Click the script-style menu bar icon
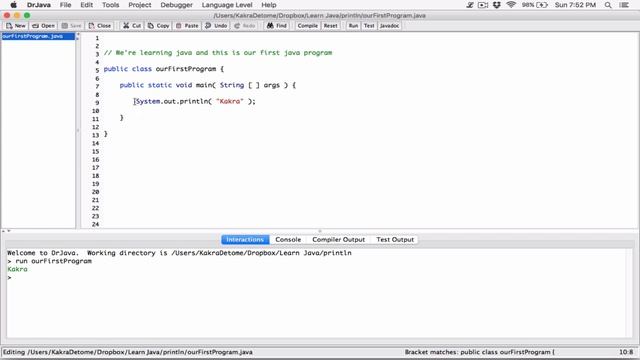The width and height of the screenshot is (640, 360). 470,5
